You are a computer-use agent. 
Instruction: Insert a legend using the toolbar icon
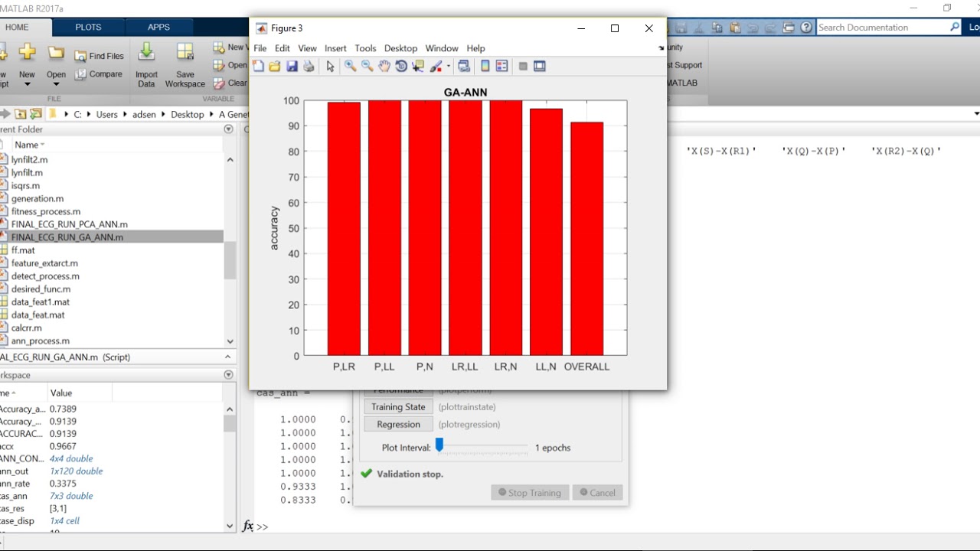[x=502, y=67]
